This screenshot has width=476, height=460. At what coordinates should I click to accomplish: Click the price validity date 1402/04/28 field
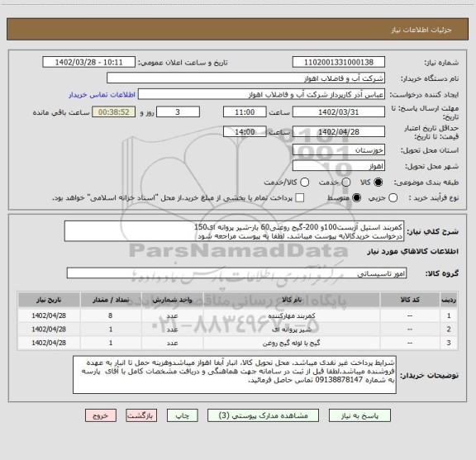339,131
